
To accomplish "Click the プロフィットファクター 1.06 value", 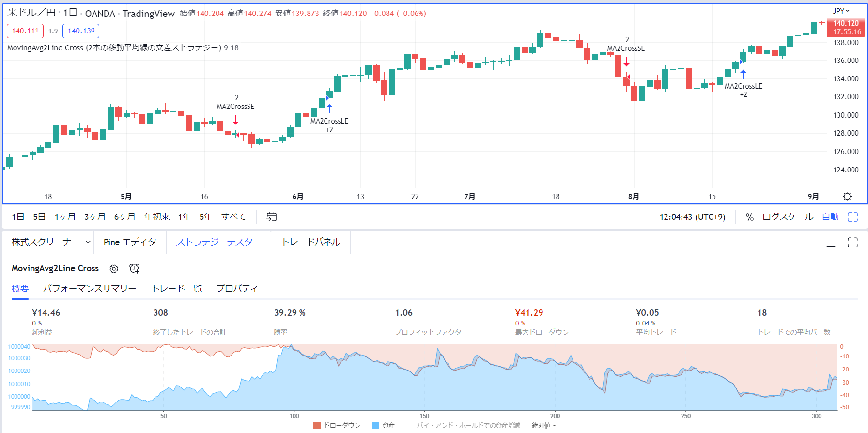I will (x=404, y=313).
